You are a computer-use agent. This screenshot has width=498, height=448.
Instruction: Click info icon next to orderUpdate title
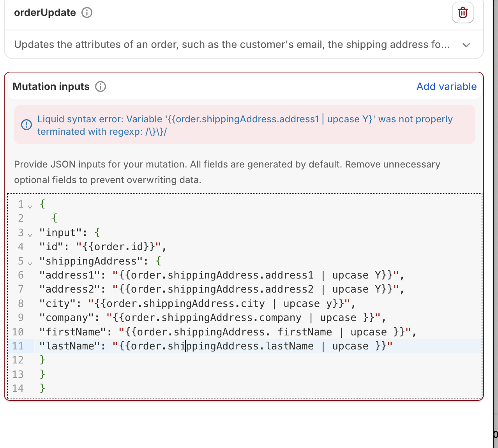pos(87,13)
